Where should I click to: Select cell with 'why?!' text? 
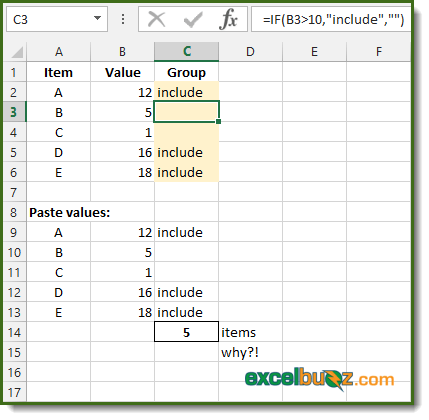250,352
